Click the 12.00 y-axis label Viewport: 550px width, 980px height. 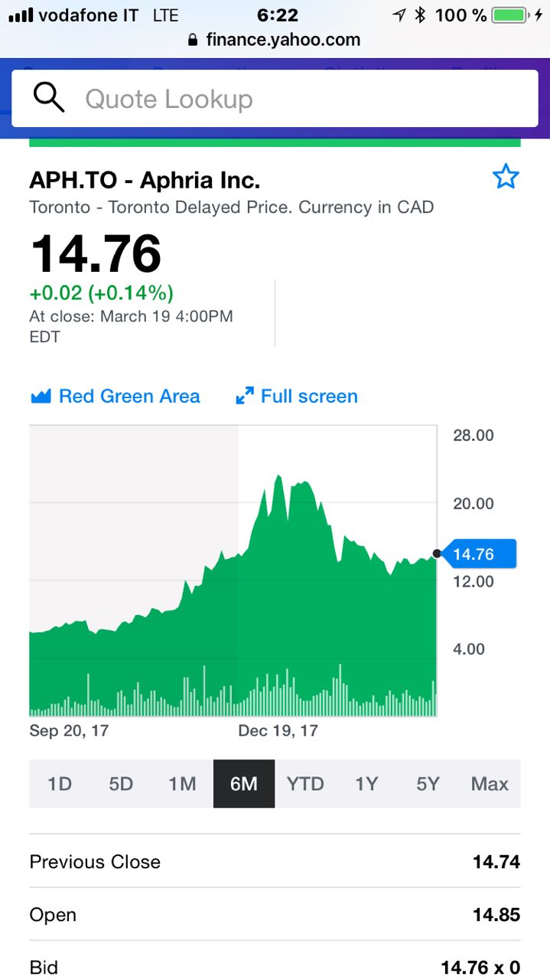tap(474, 581)
